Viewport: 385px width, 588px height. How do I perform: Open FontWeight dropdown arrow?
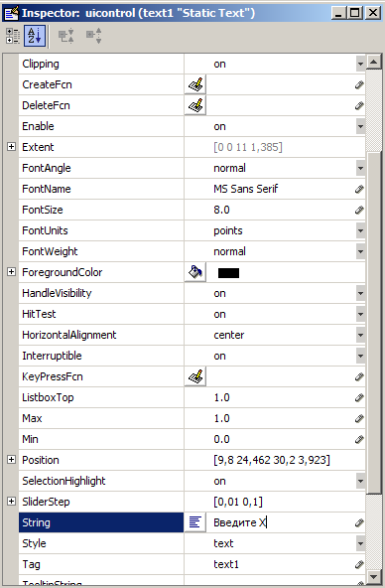[360, 251]
